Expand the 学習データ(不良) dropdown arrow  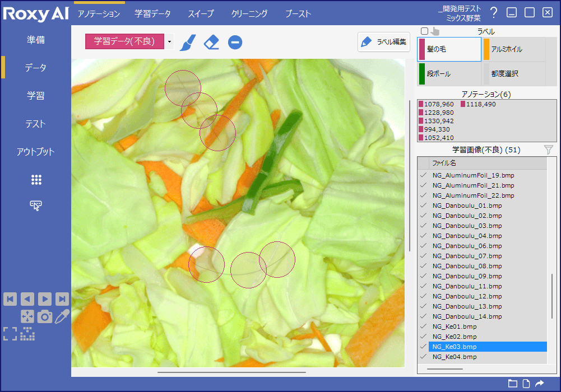click(170, 41)
